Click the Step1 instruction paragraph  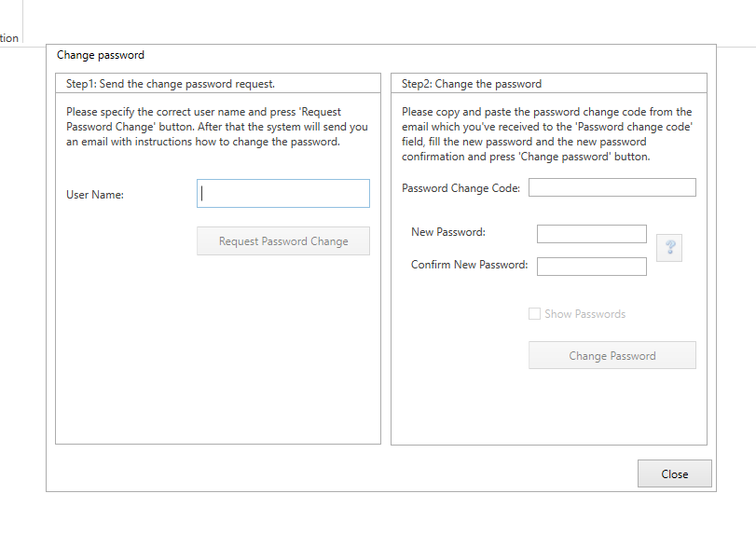click(216, 128)
